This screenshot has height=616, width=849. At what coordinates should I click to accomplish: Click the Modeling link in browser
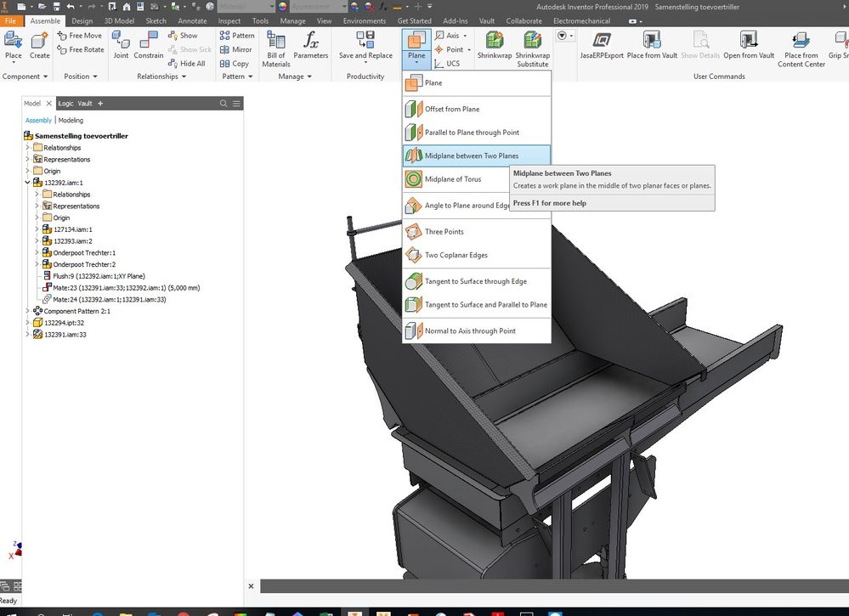(71, 120)
